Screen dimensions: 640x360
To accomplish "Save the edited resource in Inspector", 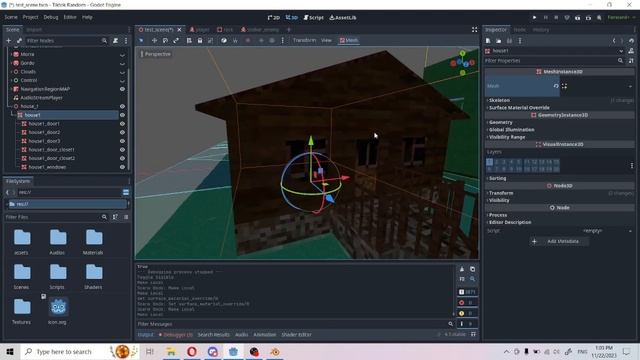I will [509, 41].
